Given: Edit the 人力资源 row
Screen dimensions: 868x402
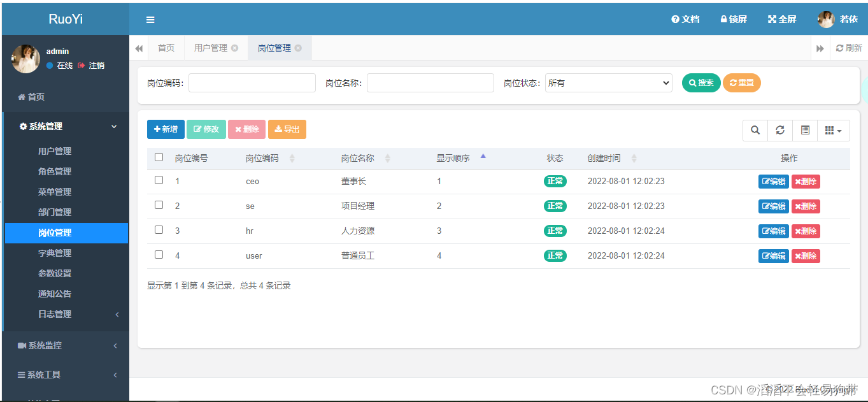Looking at the screenshot, I should [x=774, y=231].
